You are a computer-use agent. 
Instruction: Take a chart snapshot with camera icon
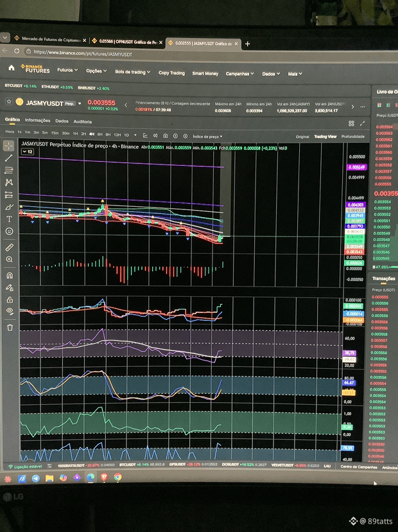pyautogui.click(x=165, y=136)
